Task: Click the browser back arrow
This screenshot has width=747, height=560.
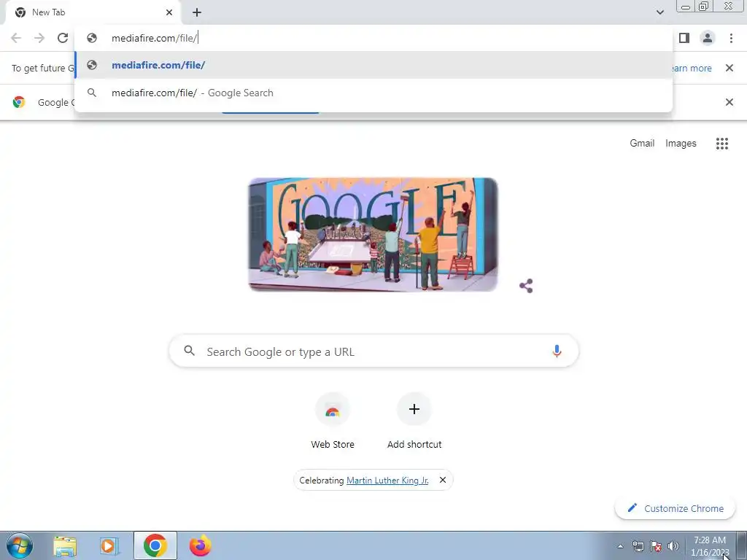Action: [16, 38]
